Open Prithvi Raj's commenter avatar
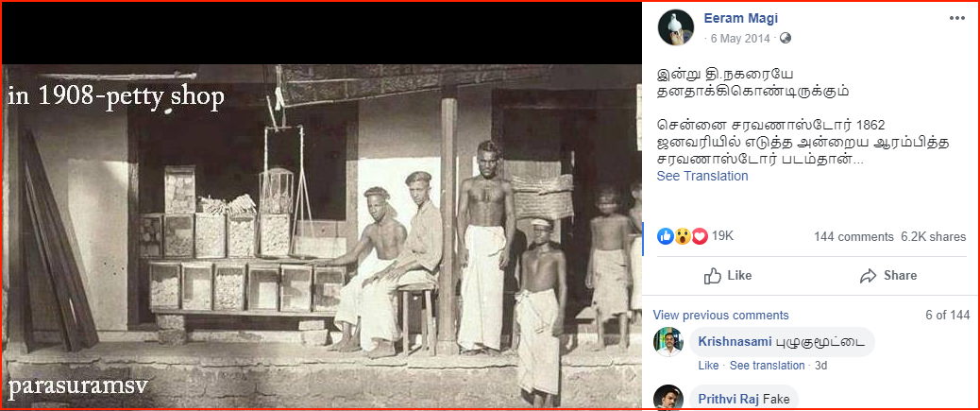This screenshot has height=411, width=980. [x=668, y=398]
